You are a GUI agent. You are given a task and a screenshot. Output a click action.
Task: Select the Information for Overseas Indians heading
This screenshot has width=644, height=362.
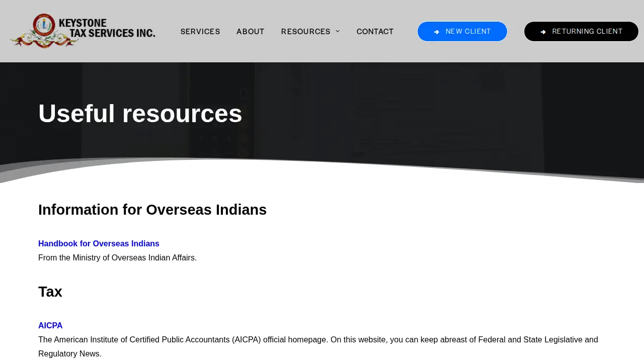pos(152,210)
